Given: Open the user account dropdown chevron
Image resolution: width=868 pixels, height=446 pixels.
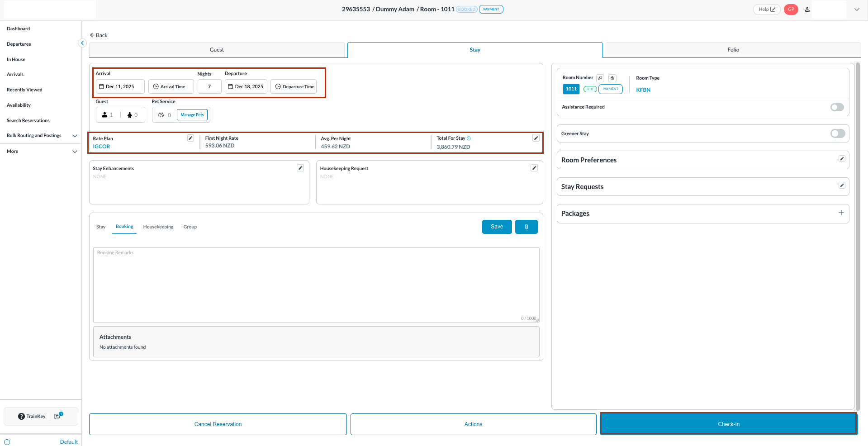Looking at the screenshot, I should click(x=856, y=9).
